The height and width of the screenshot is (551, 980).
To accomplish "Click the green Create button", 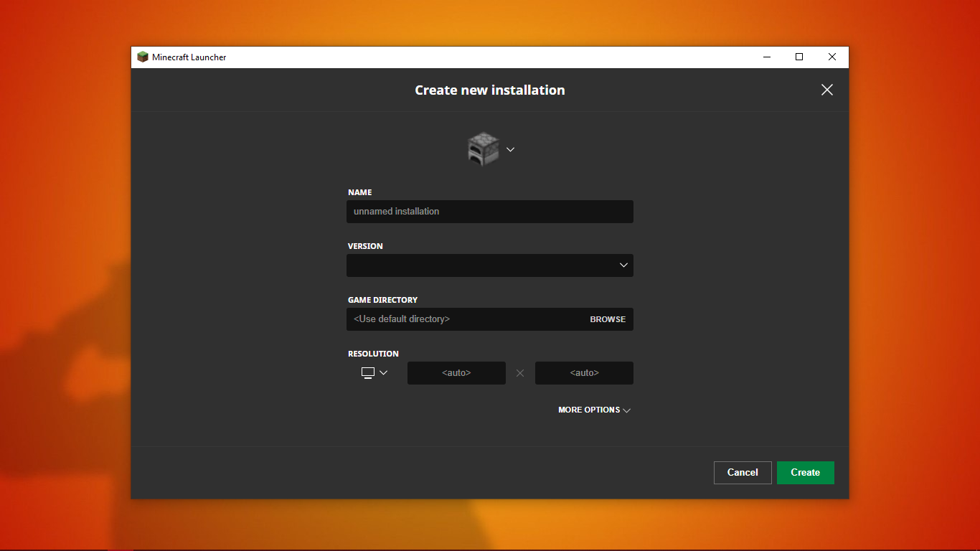I will click(805, 473).
